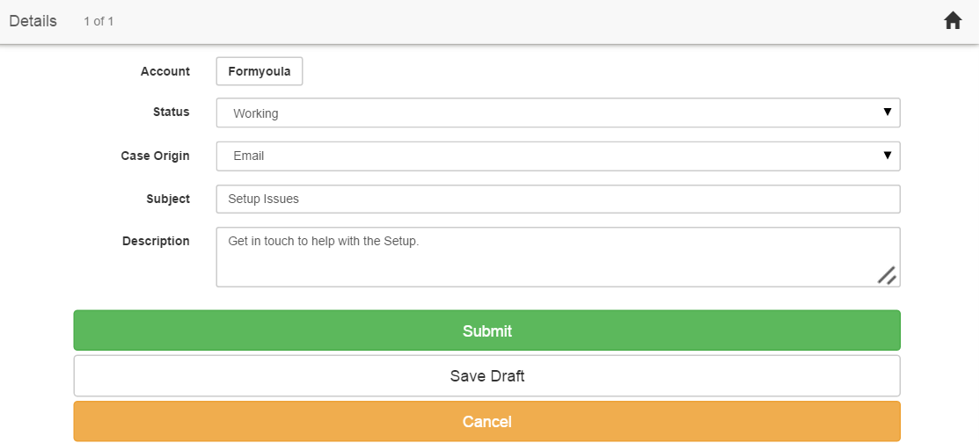The image size is (980, 443).
Task: Click the Status dropdown arrow
Action: [887, 113]
